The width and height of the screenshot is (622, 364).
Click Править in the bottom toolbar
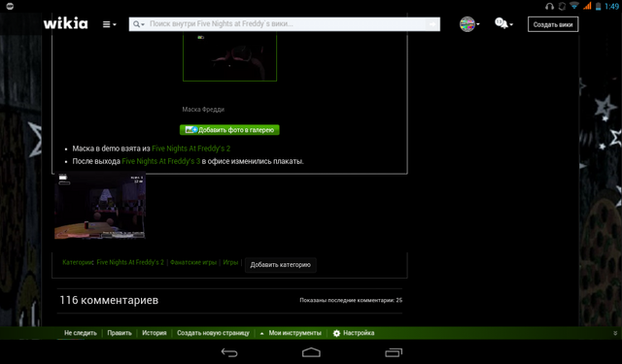point(120,333)
